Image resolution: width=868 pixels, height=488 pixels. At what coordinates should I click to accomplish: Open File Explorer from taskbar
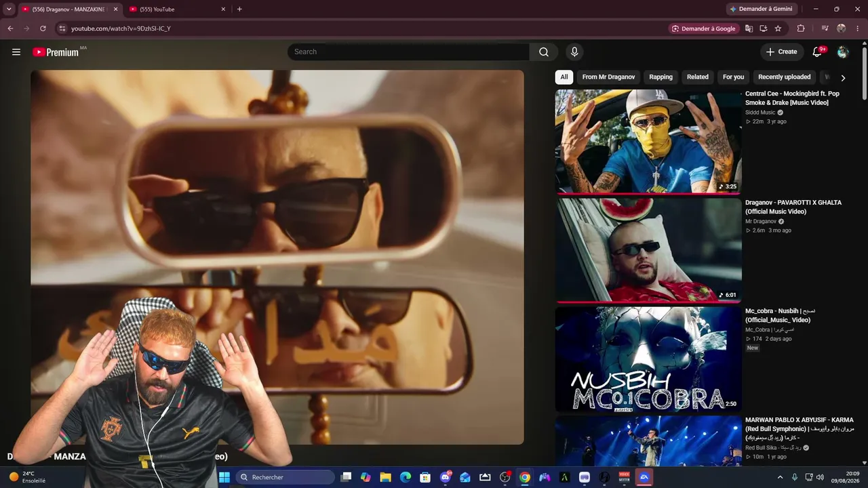tap(385, 477)
